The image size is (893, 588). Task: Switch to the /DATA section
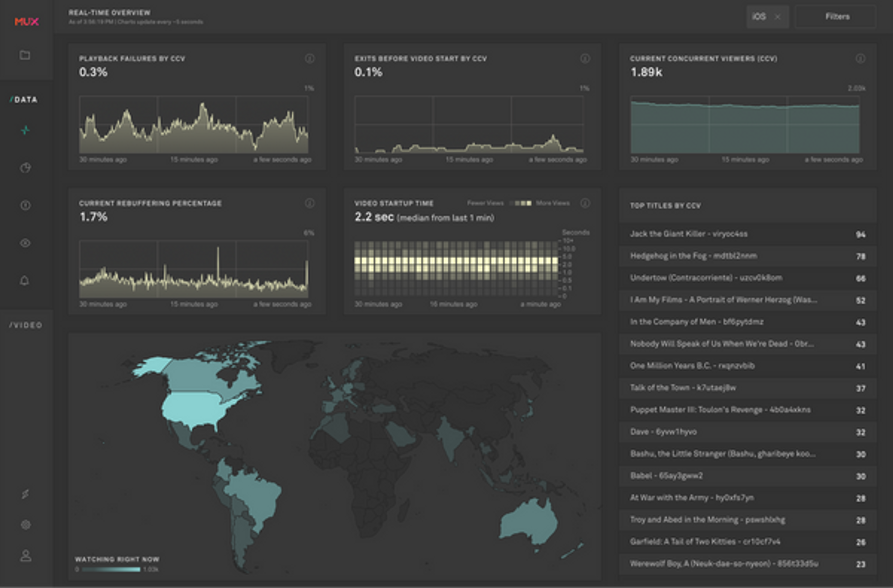(x=24, y=100)
